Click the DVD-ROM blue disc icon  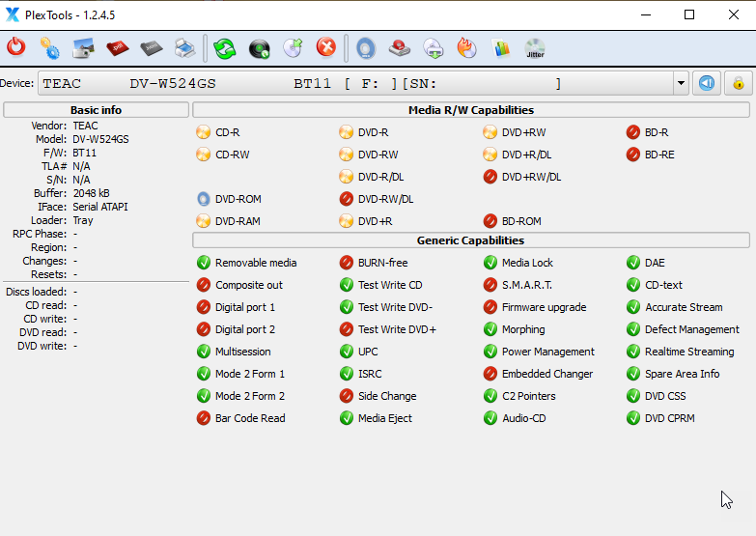coord(204,199)
